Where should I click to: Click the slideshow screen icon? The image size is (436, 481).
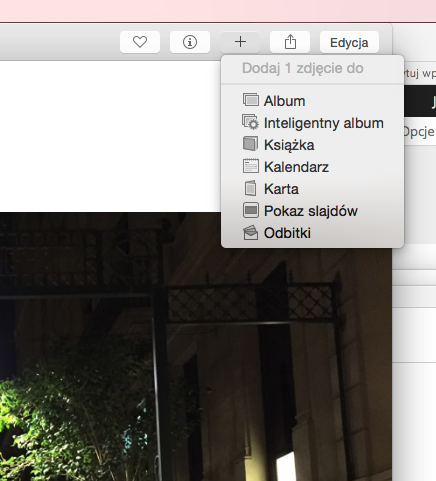click(x=251, y=210)
